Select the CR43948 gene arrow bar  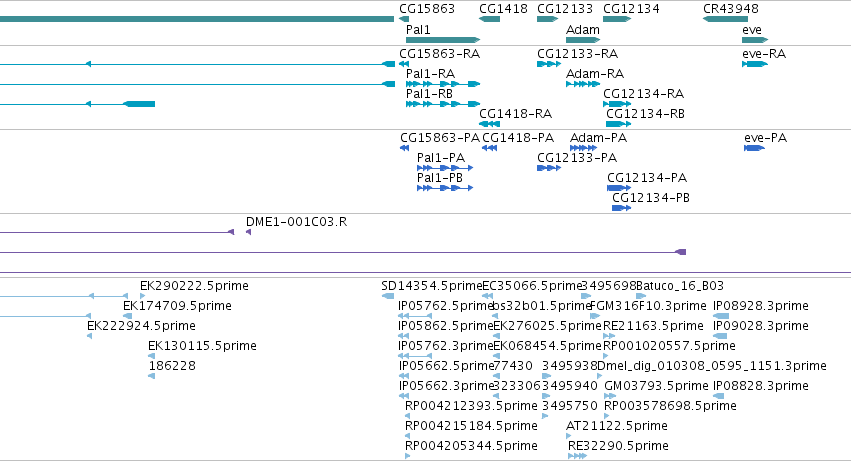[x=725, y=19]
